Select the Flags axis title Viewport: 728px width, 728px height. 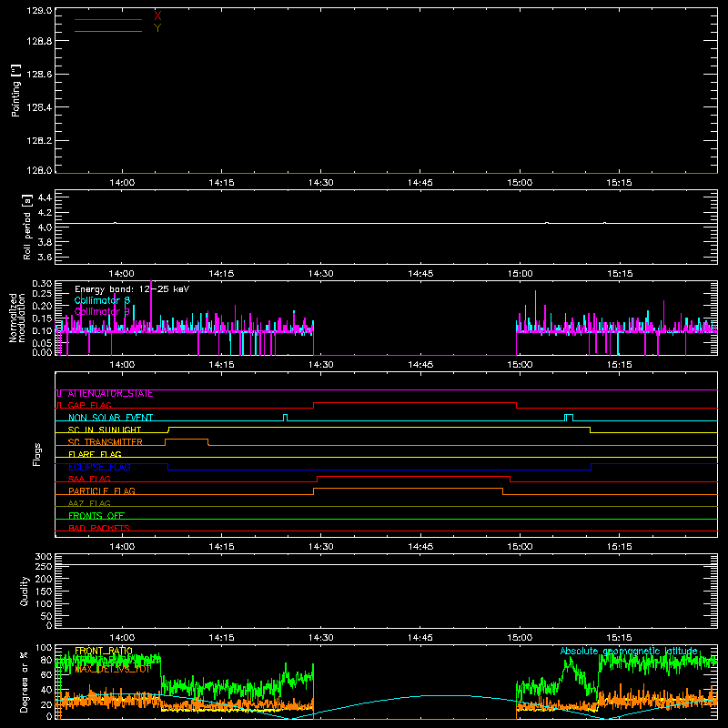(x=37, y=454)
